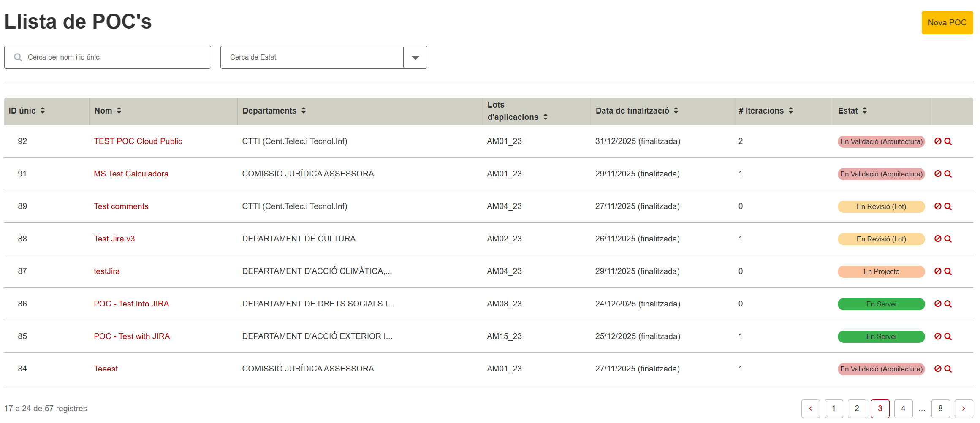Go to page 8 of the list
Screen dimensions: 980x423
click(940, 408)
